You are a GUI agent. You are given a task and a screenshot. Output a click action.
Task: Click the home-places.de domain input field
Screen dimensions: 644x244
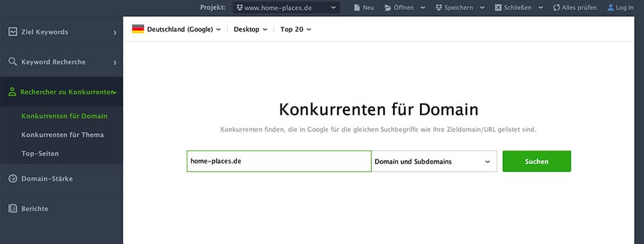coord(279,161)
